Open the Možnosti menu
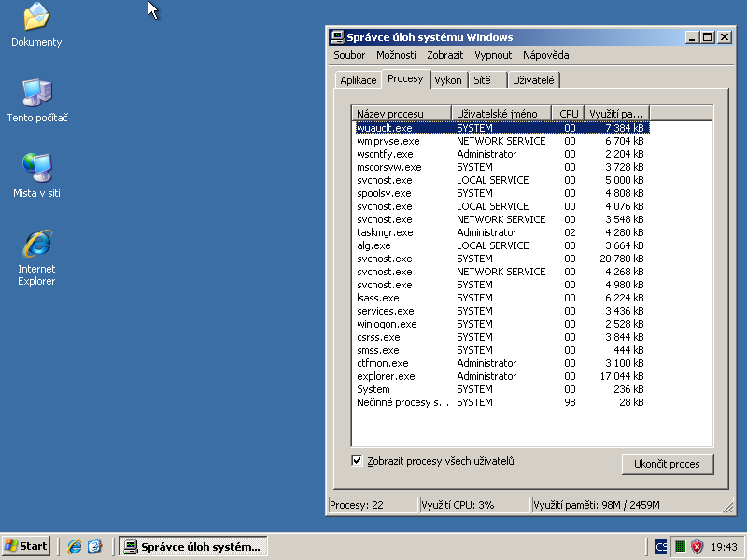Screen dimensions: 747x560 [x=396, y=55]
